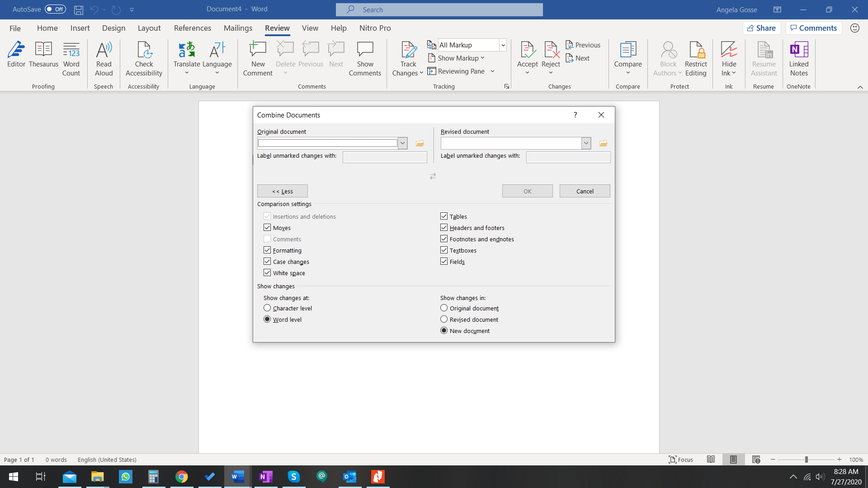The width and height of the screenshot is (868, 488).
Task: Click the zoom slider in status bar
Action: [806, 460]
